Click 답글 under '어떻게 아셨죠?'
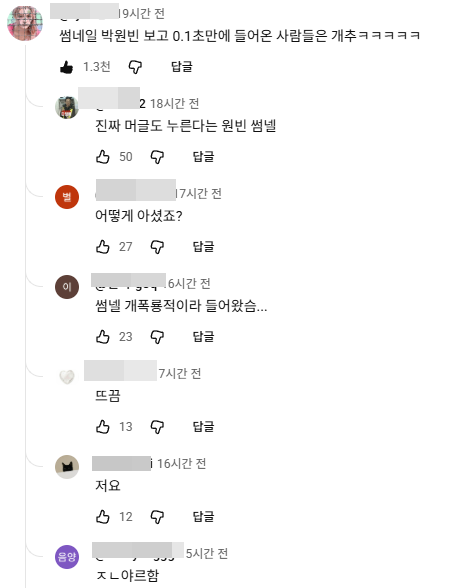Screen dimensions: 453x588 click(x=203, y=246)
